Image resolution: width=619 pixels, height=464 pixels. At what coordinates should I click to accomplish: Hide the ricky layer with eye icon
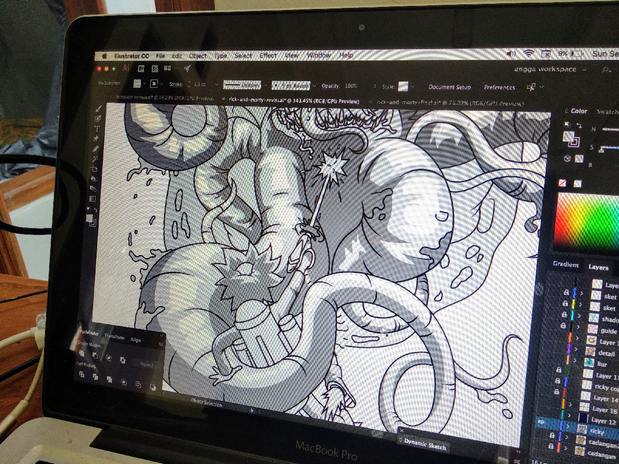pyautogui.click(x=541, y=423)
